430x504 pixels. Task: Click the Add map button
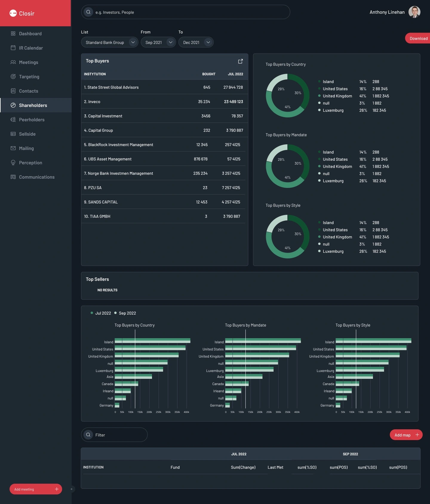pyautogui.click(x=406, y=435)
